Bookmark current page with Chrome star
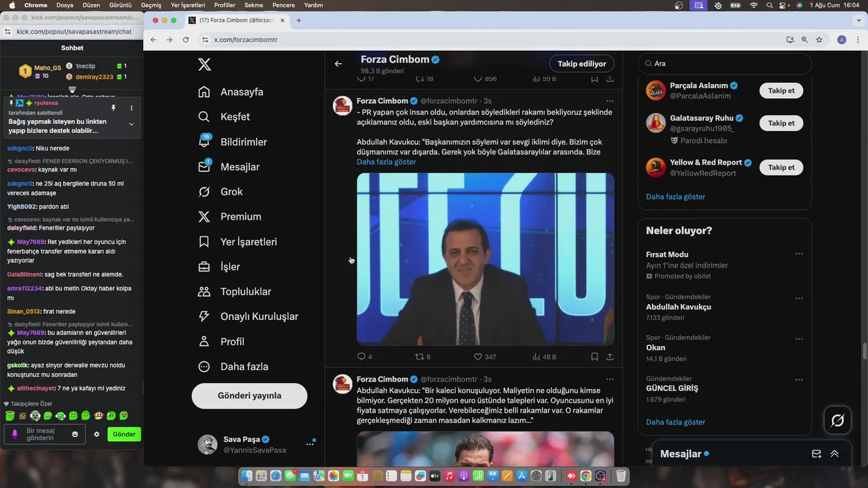 (819, 40)
